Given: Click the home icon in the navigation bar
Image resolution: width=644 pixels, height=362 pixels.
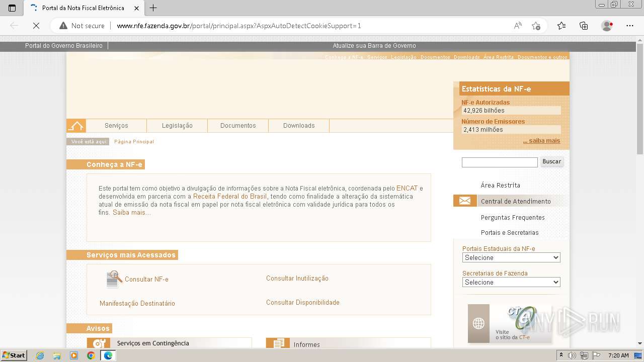Looking at the screenshot, I should click(76, 126).
